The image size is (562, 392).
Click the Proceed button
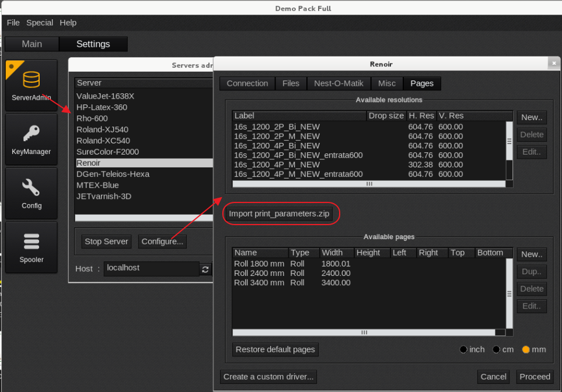pyautogui.click(x=535, y=377)
